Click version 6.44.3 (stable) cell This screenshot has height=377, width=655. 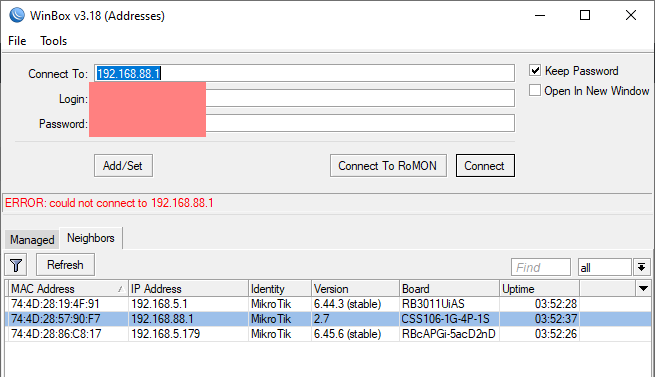point(348,304)
